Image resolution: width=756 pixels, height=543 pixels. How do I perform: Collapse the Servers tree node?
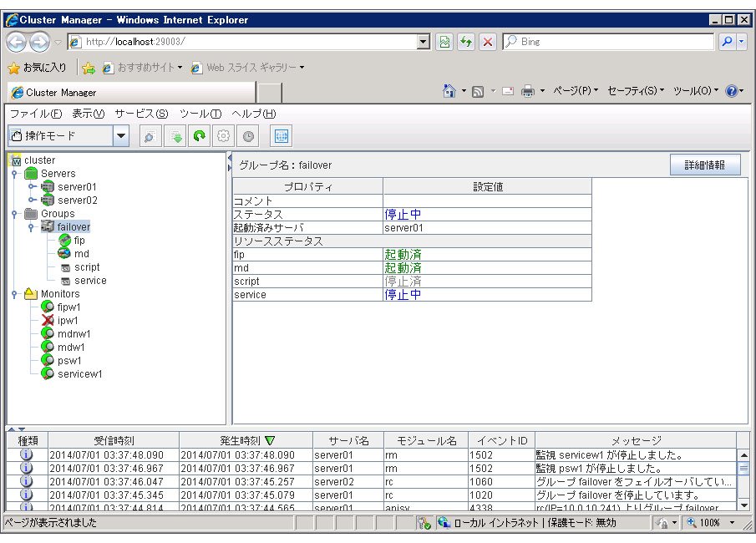14,174
